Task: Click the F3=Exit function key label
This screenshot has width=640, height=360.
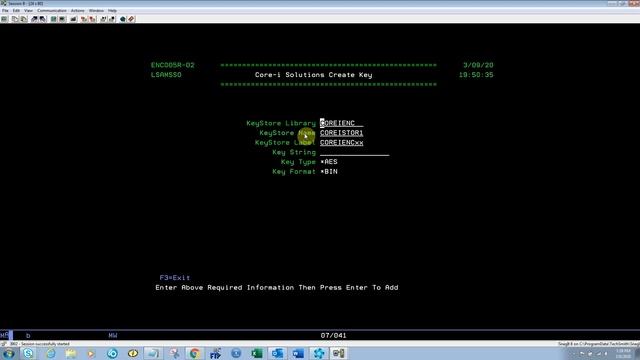Action: [x=175, y=278]
